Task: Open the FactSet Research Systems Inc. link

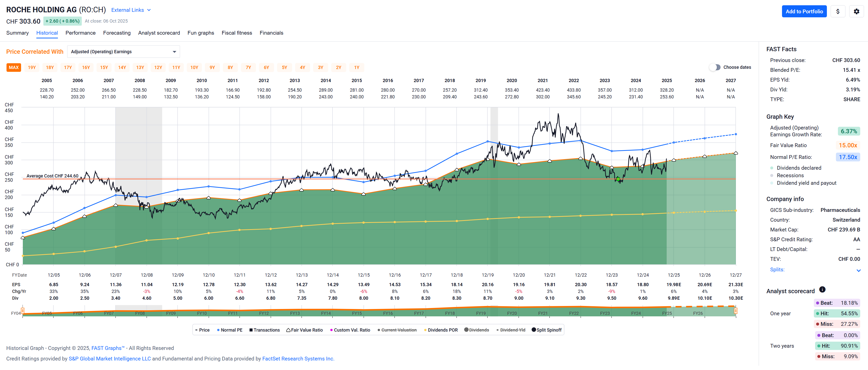Action: [298, 358]
